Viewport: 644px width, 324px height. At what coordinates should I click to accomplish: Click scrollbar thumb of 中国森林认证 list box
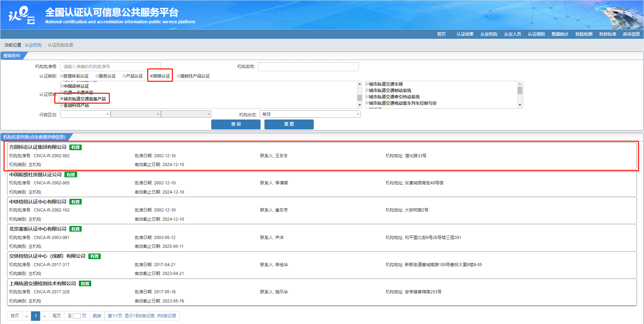[359, 98]
